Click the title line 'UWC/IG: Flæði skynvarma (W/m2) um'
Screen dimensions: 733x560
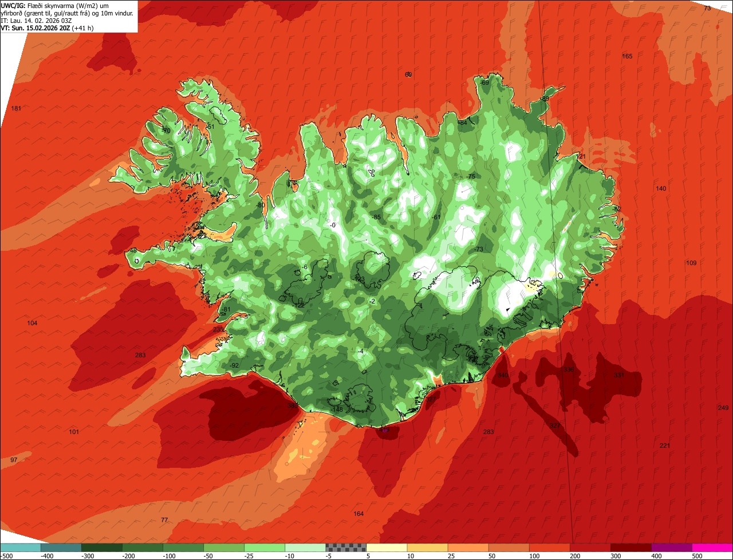54,5
